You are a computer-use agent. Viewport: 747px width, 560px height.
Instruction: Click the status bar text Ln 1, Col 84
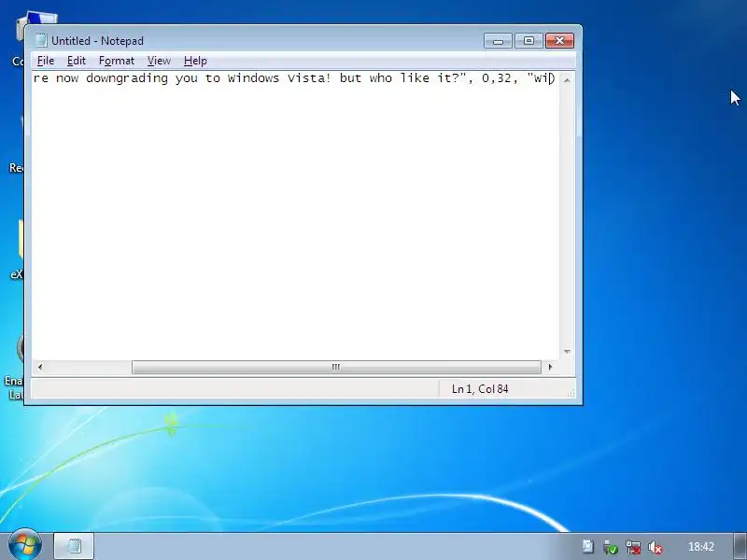pos(480,389)
